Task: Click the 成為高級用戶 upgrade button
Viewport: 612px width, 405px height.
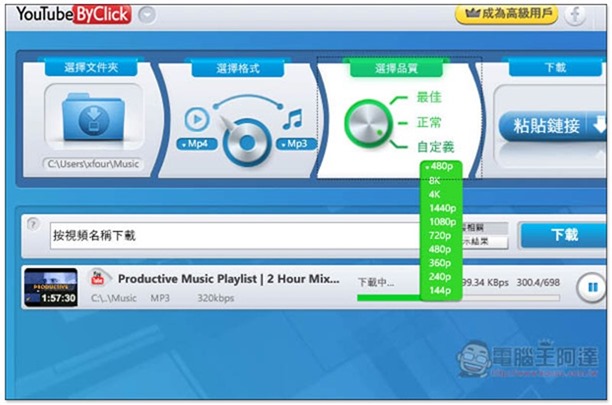Action: [x=506, y=14]
